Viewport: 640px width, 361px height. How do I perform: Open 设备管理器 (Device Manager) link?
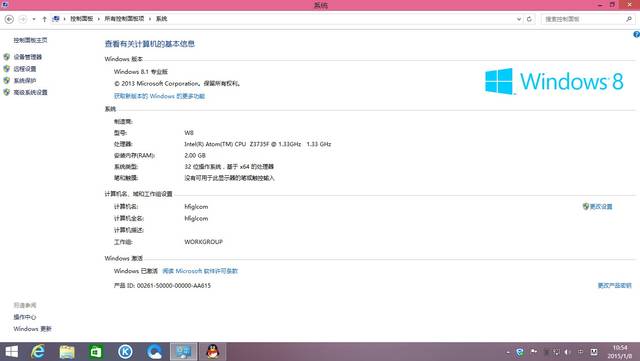pos(28,57)
